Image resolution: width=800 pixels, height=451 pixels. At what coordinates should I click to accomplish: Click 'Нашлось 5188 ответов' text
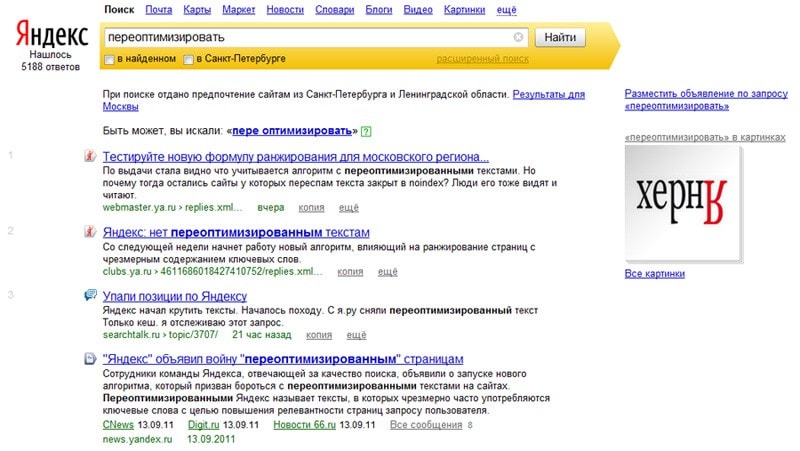point(51,60)
